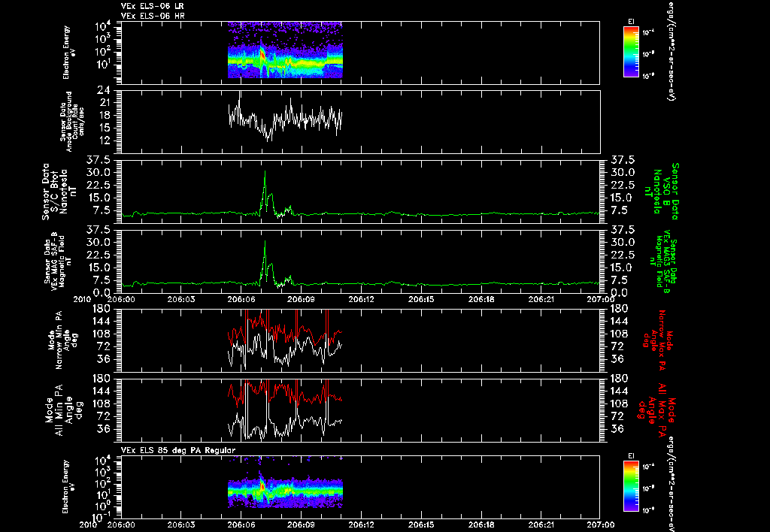Click the '18' tick on count rate axis
This screenshot has width=770, height=532.
[105, 115]
